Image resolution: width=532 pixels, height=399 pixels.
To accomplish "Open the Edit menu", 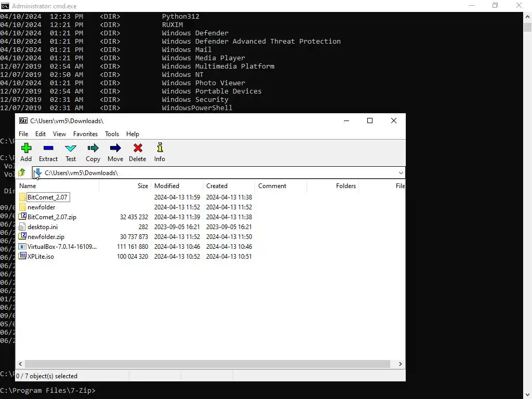I will pyautogui.click(x=41, y=134).
